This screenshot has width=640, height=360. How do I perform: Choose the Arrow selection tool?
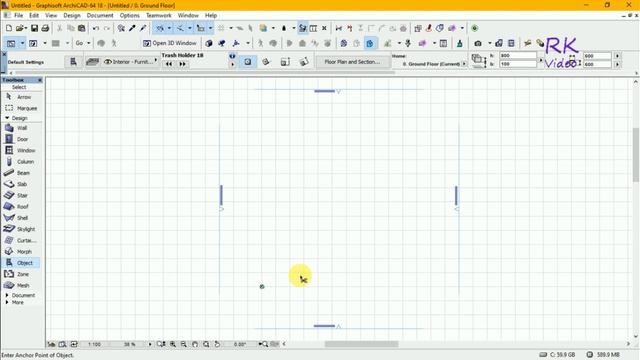point(21,97)
